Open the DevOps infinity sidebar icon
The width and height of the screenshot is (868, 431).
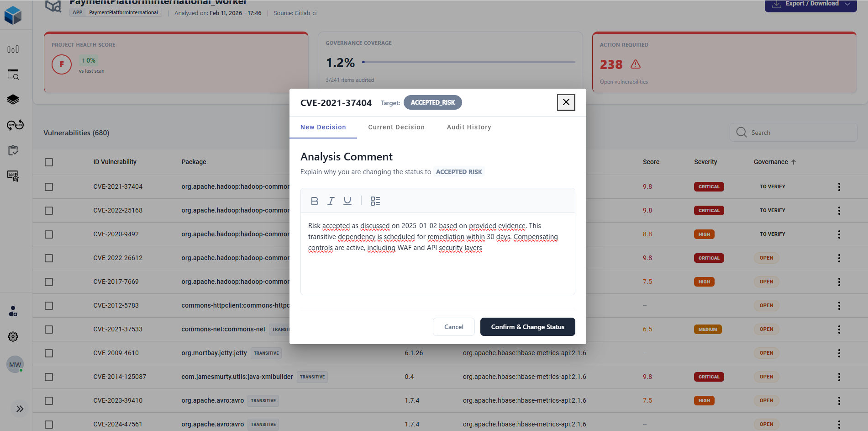[x=15, y=125]
